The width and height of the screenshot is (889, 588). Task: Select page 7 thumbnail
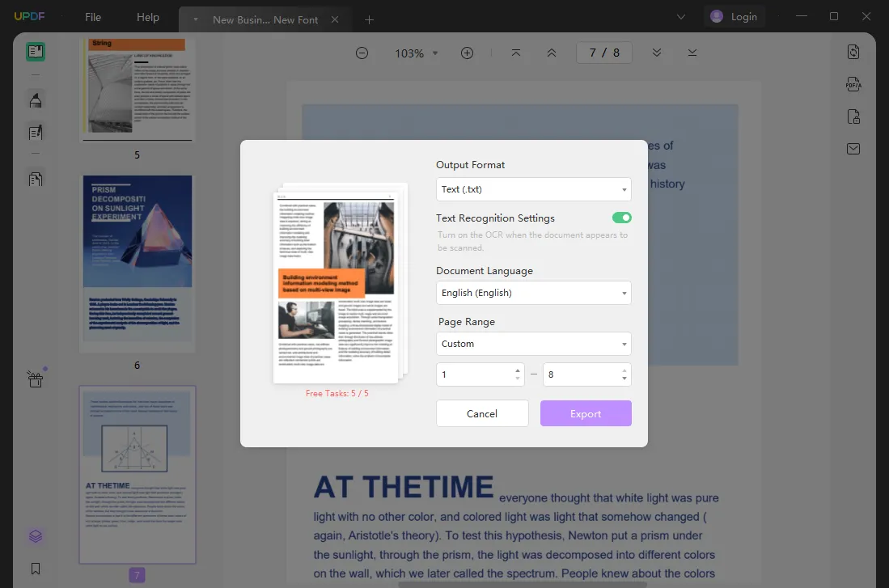coord(138,475)
